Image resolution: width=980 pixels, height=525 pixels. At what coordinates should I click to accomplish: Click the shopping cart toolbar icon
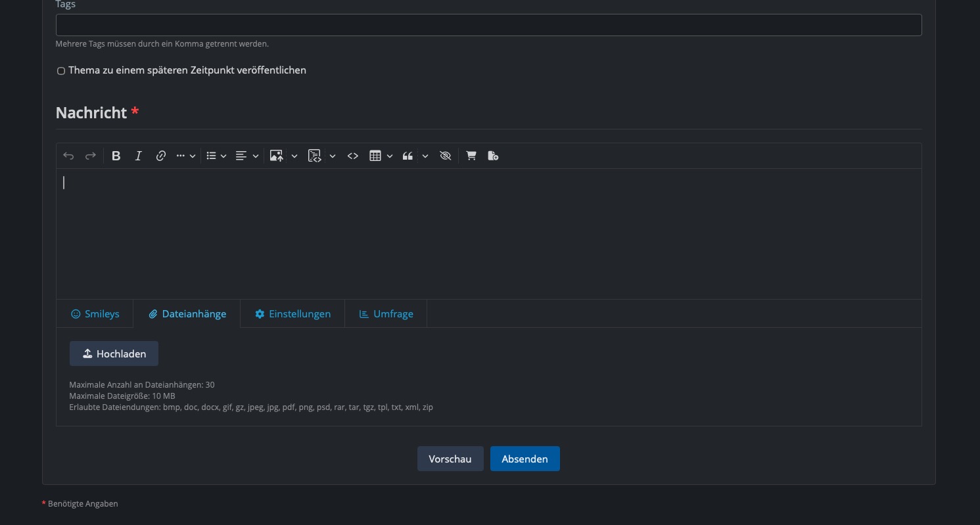click(471, 156)
